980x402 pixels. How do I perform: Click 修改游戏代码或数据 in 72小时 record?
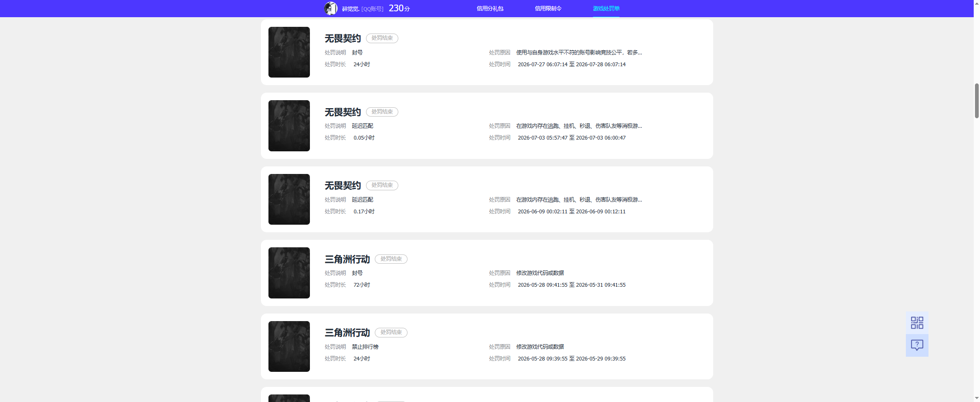[540, 273]
